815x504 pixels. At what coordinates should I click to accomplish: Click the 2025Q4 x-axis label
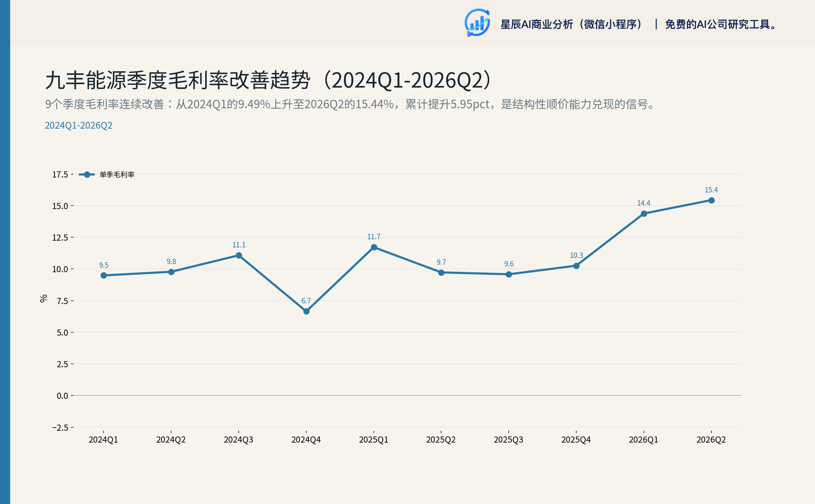[576, 440]
